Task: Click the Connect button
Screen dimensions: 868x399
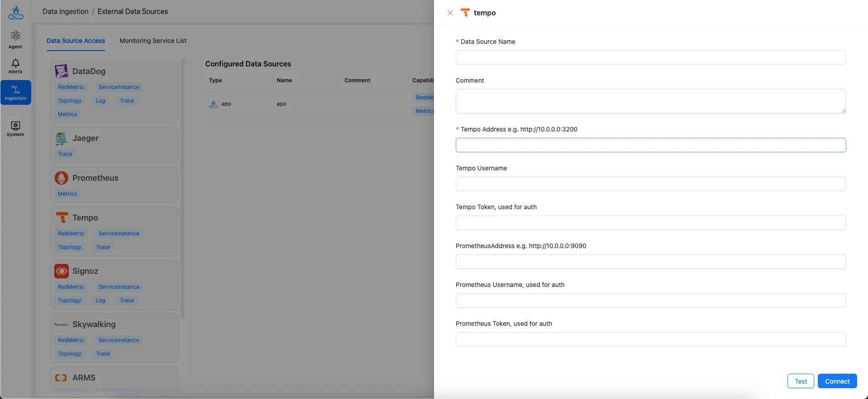Action: (837, 381)
